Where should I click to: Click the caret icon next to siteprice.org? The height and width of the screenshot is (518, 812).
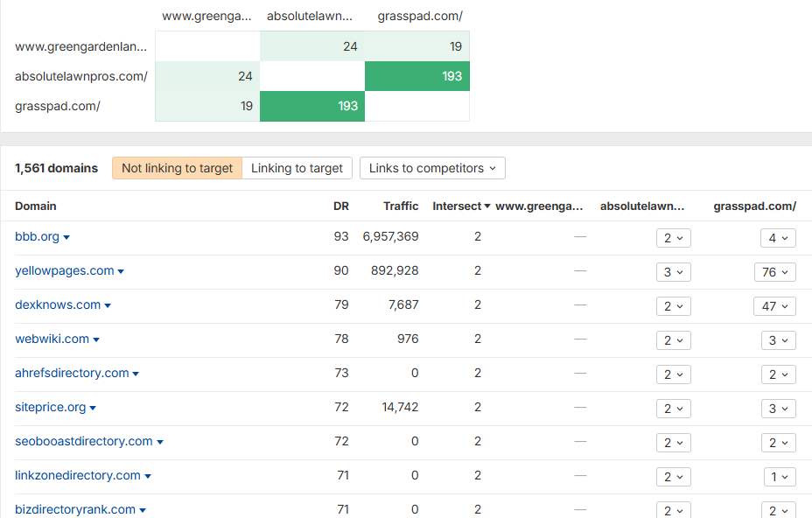tap(93, 408)
